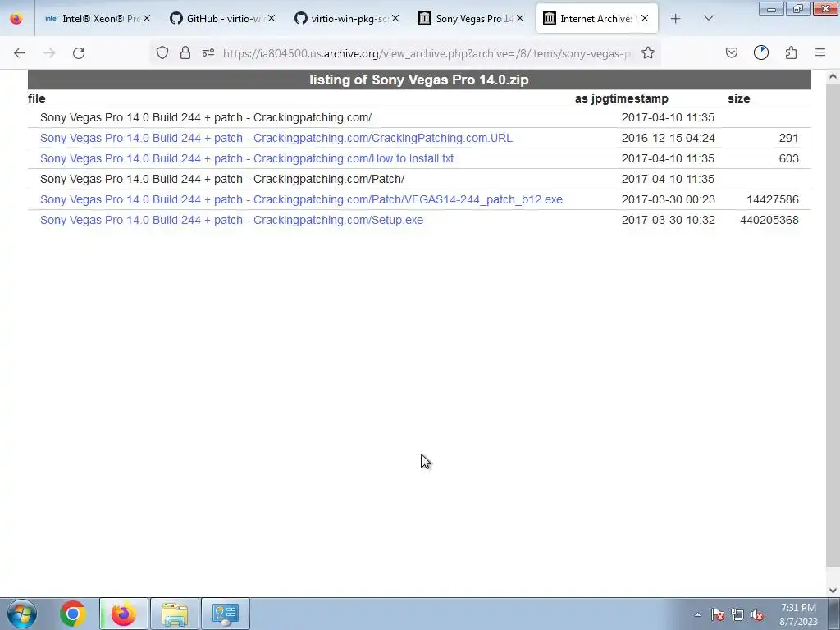Open the Firefox account circle icon
The width and height of the screenshot is (840, 630).
point(761,52)
